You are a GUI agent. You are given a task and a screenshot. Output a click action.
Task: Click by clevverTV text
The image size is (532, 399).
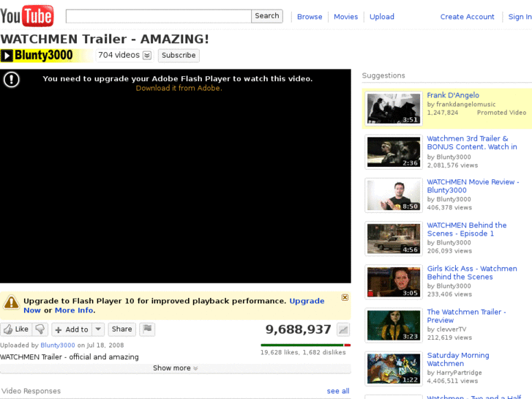coord(446,329)
